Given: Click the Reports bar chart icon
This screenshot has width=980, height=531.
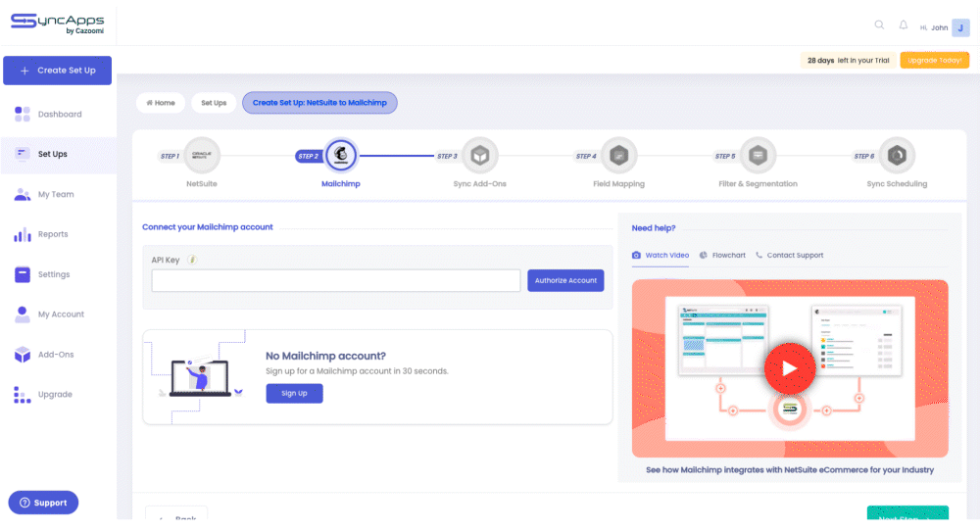Looking at the screenshot, I should [x=23, y=234].
